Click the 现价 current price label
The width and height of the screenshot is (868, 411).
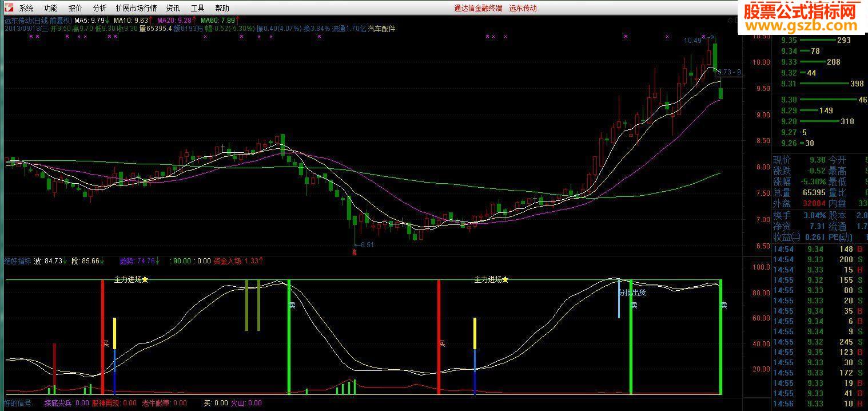(782, 160)
